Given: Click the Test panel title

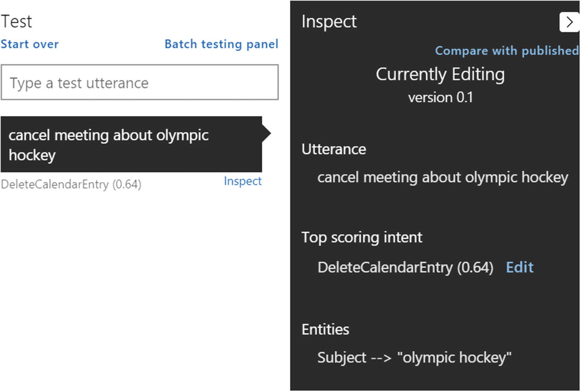Looking at the screenshot, I should click(17, 21).
